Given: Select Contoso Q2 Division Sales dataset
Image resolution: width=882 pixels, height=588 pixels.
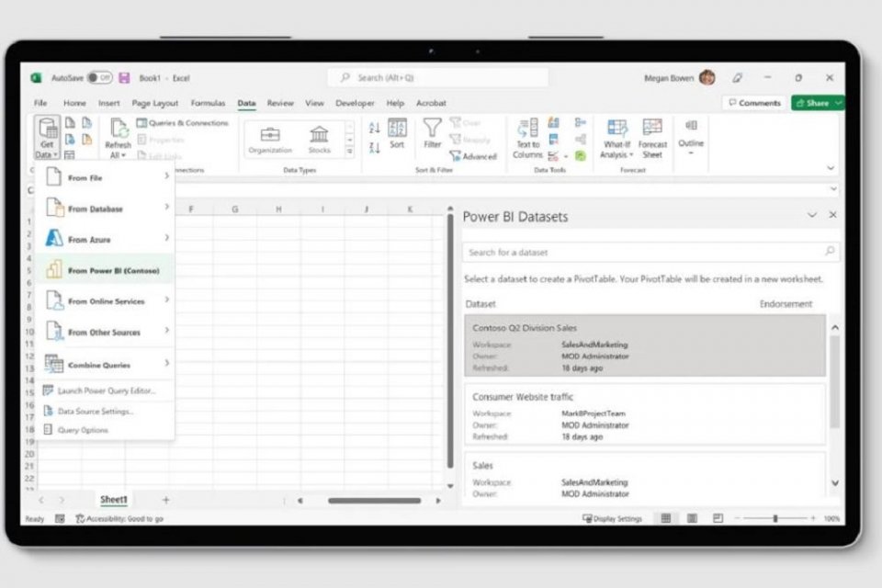Looking at the screenshot, I should [x=645, y=345].
